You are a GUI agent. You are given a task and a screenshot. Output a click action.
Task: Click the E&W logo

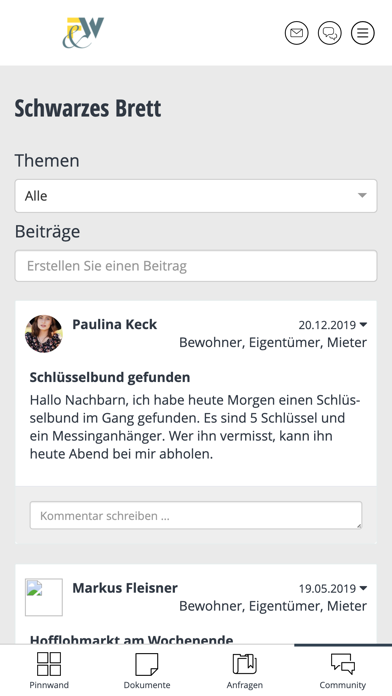(x=83, y=33)
